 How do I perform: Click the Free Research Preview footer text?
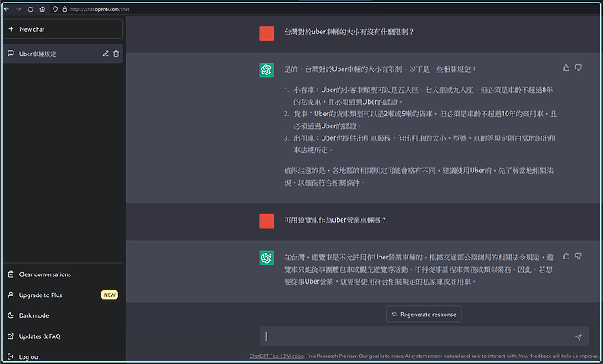pyautogui.click(x=332, y=356)
